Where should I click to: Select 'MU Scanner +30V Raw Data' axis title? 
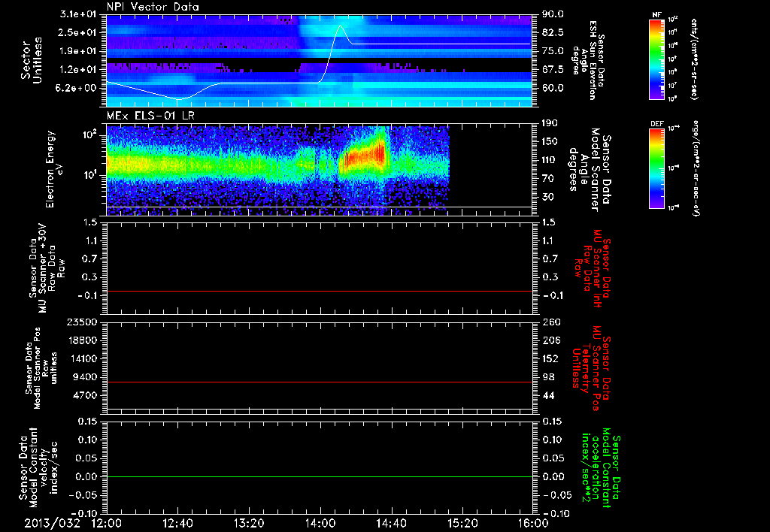[x=47, y=268]
